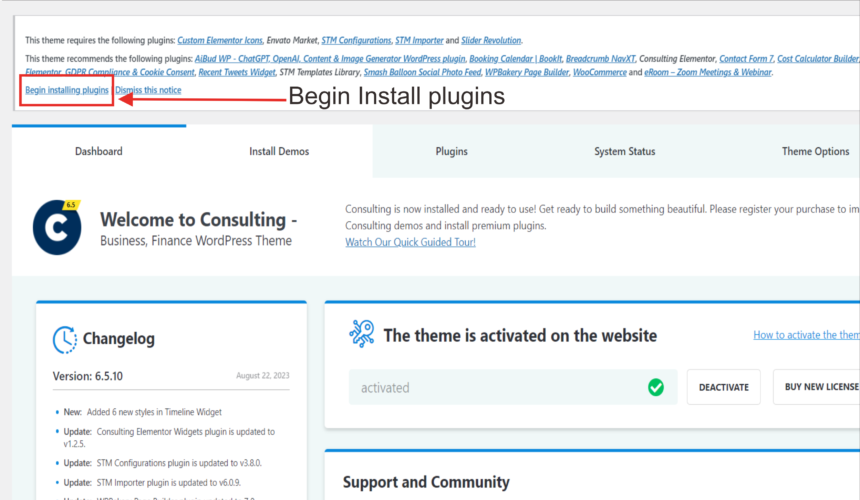Viewport: 860px width, 500px height.
Task: Open the Dashboard tab
Action: (x=98, y=151)
